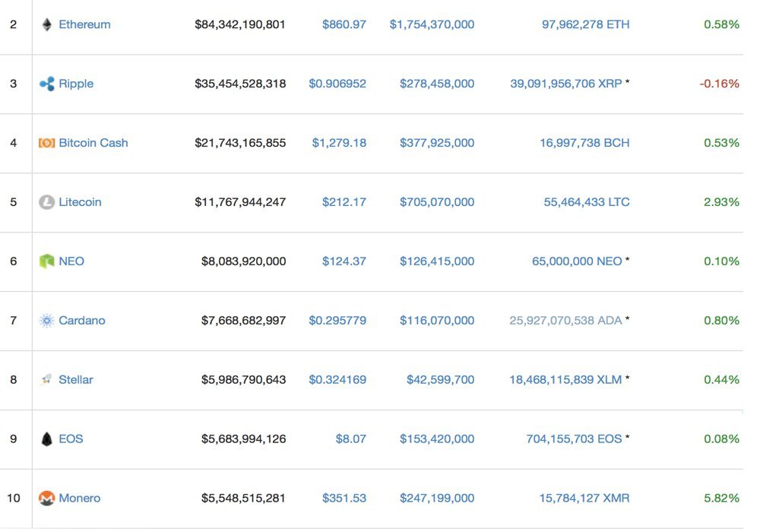Click Cardano price $0.295779
Viewport: 760px width, 532px height.
tap(337, 320)
